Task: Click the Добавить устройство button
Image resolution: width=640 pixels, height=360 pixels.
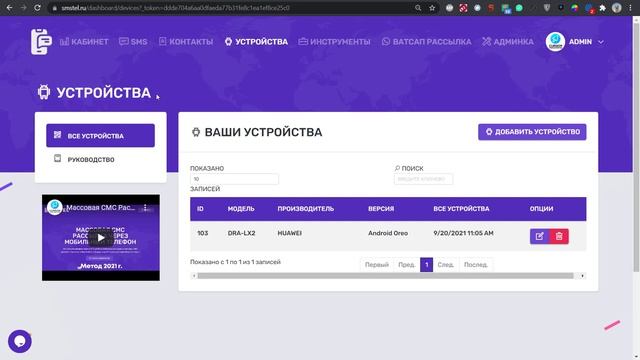Action: pos(532,132)
